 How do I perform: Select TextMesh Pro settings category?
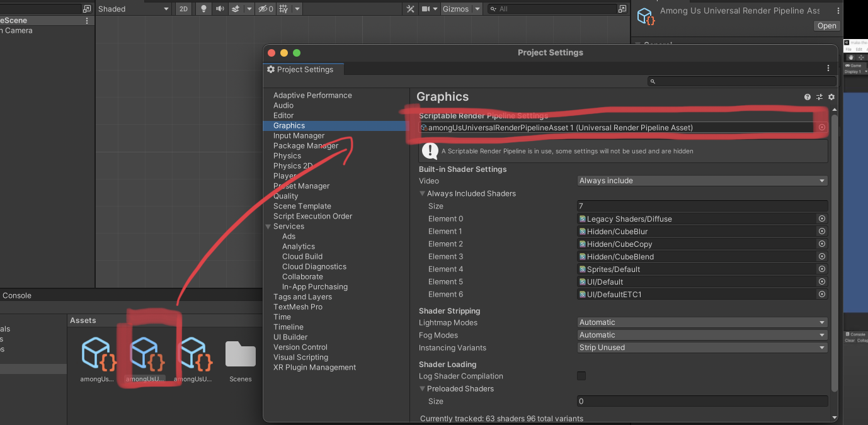[x=298, y=307]
